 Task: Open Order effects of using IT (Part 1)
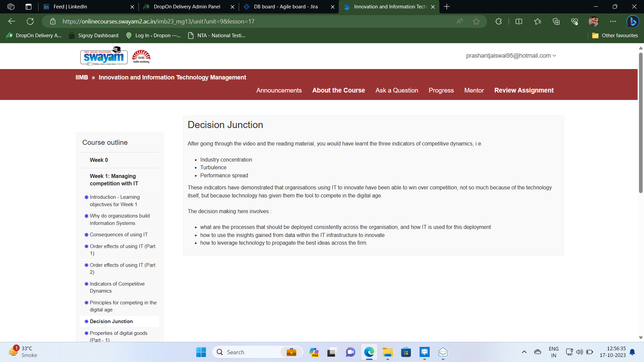(x=122, y=250)
